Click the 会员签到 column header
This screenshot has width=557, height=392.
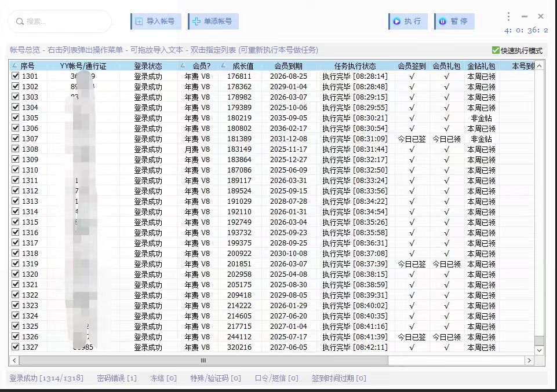point(412,66)
